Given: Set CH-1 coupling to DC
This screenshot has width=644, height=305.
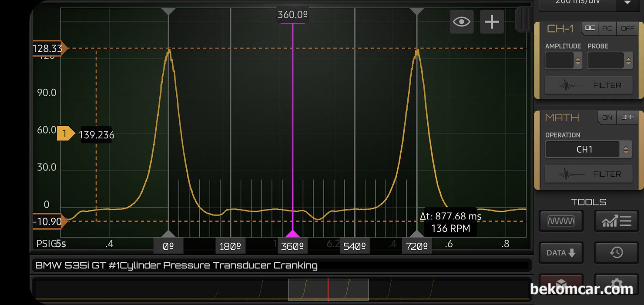Looking at the screenshot, I should point(590,28).
